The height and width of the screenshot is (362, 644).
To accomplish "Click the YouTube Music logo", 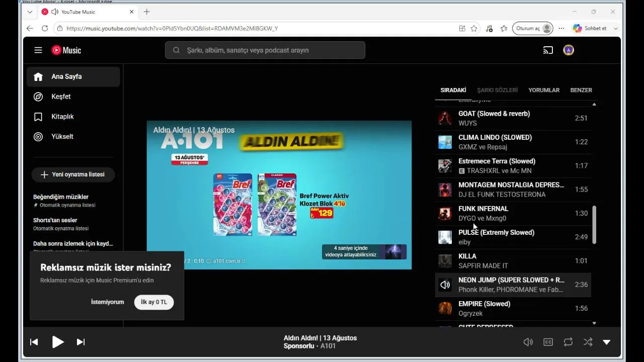I will coord(66,50).
